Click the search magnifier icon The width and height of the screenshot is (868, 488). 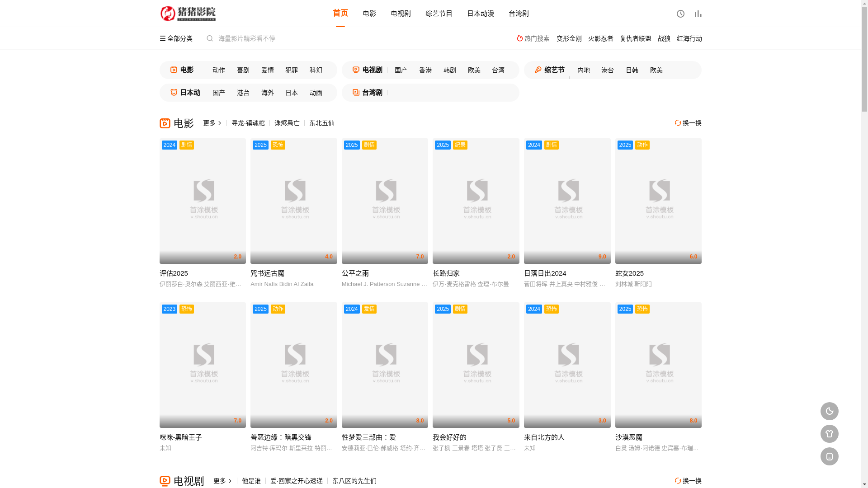point(210,38)
